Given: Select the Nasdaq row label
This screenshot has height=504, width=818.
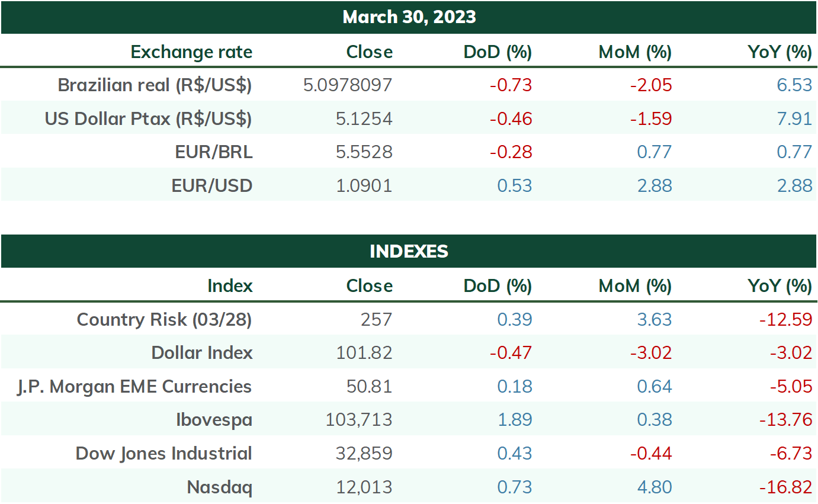Looking at the screenshot, I should 219,487.
